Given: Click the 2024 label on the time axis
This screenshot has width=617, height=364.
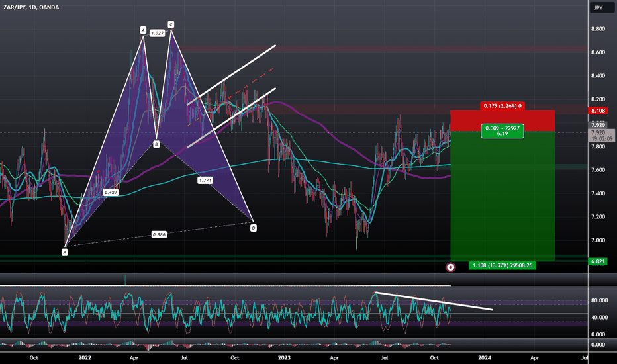Looking at the screenshot, I should (x=484, y=357).
